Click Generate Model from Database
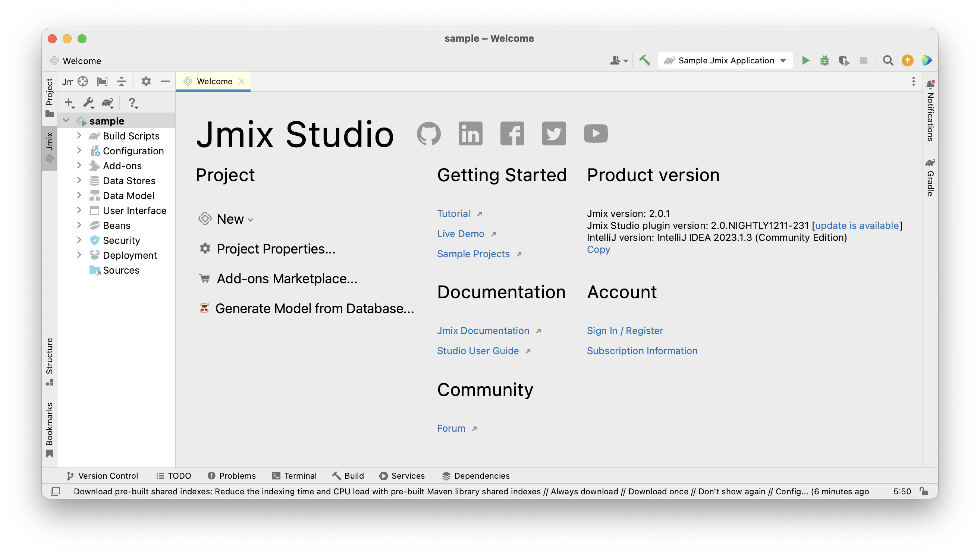 point(307,309)
